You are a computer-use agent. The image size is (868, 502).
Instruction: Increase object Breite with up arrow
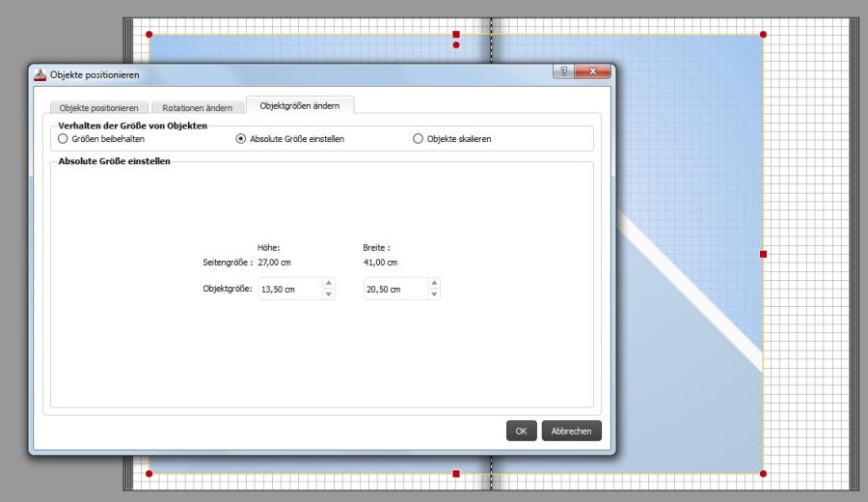434,284
